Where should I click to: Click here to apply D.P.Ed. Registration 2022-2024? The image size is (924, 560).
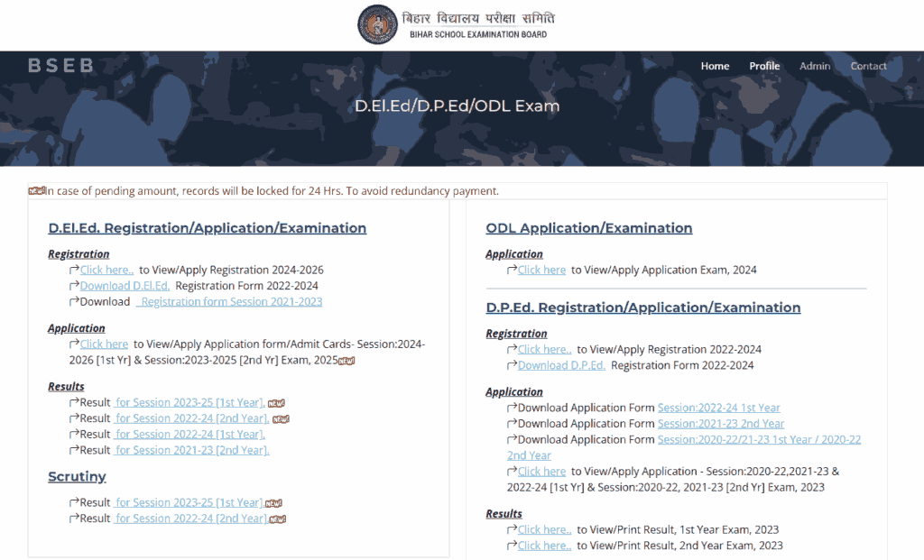tap(544, 349)
